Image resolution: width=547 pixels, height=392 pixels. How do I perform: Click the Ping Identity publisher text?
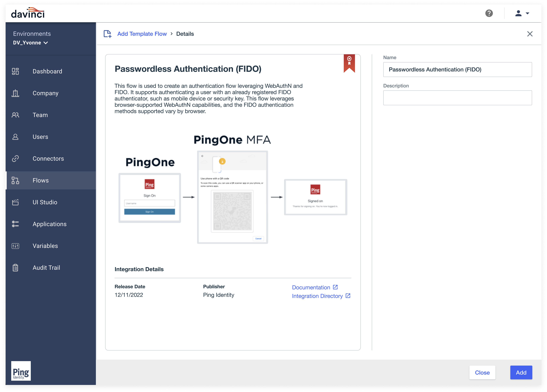(x=219, y=295)
